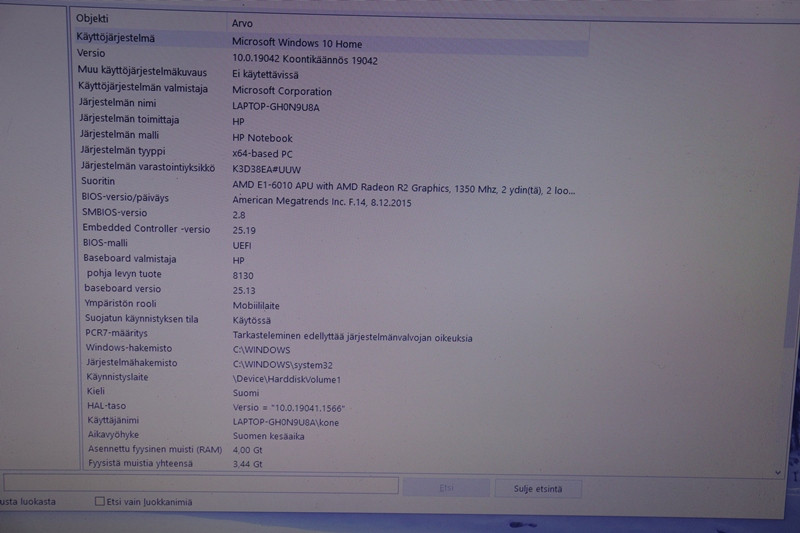
Task: Click value 'Microsoft Corporation'
Action: [x=282, y=91]
